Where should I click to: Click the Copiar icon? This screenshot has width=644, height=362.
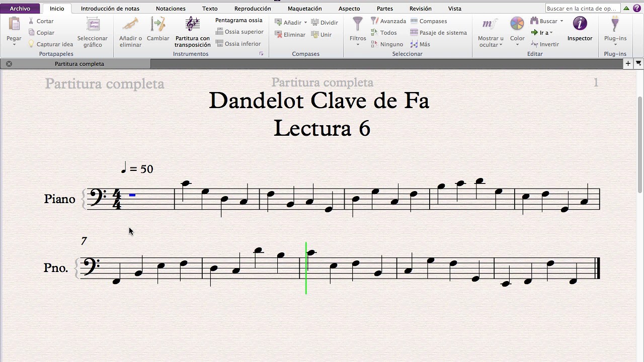[x=31, y=33]
